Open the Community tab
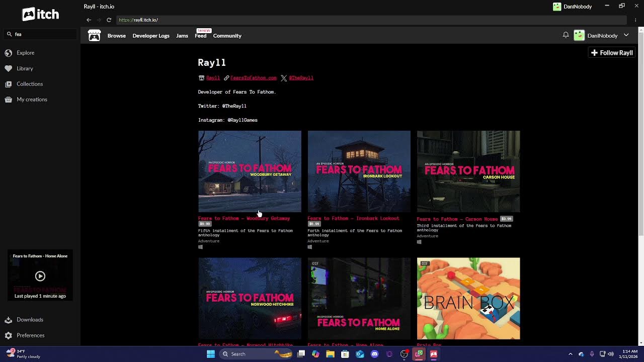This screenshot has width=644, height=362. [x=227, y=36]
